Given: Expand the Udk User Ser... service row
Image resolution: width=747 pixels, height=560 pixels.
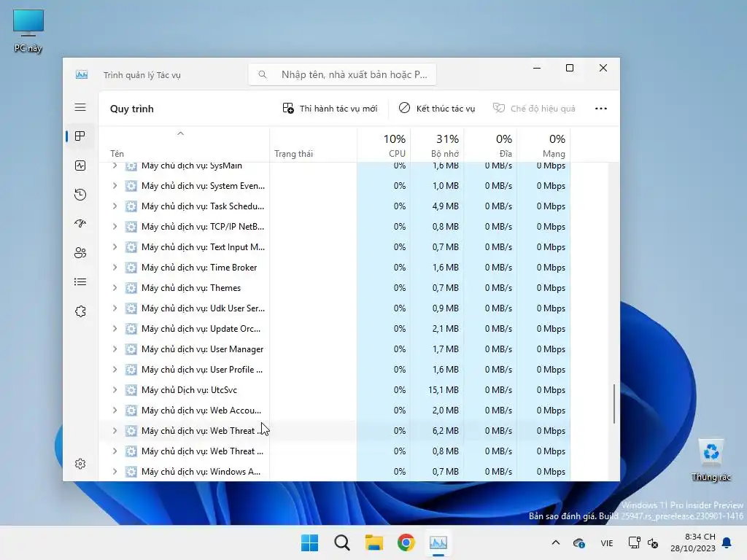Looking at the screenshot, I should click(x=115, y=308).
